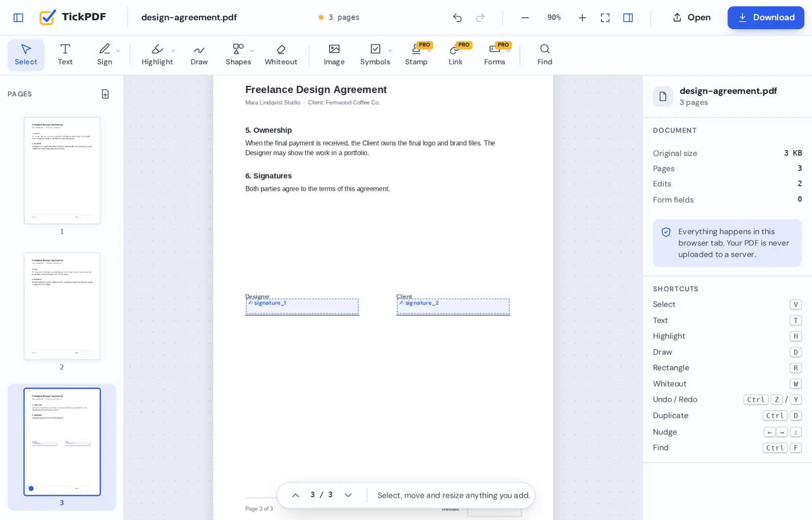Go to next page with down chevron
The image size is (812, 520).
(348, 495)
